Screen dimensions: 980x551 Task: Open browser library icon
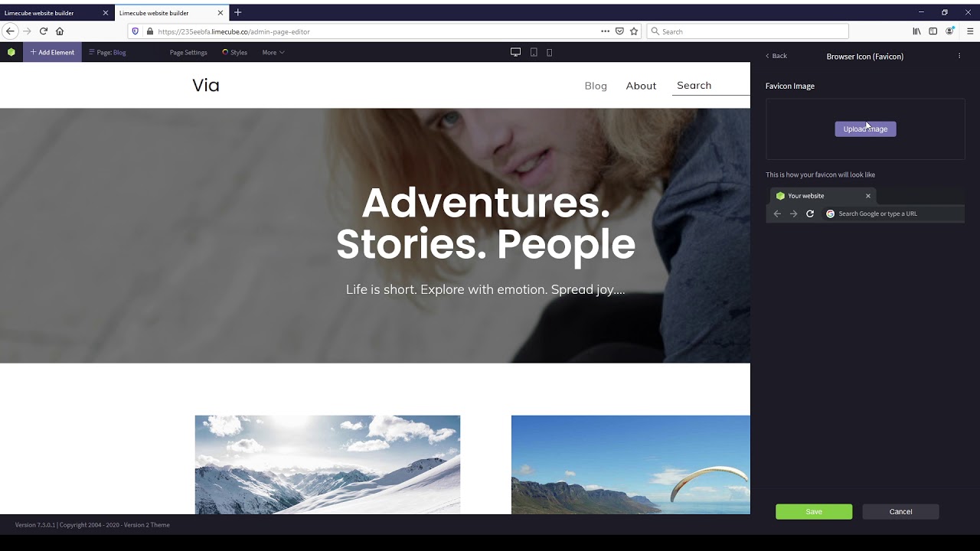tap(916, 31)
